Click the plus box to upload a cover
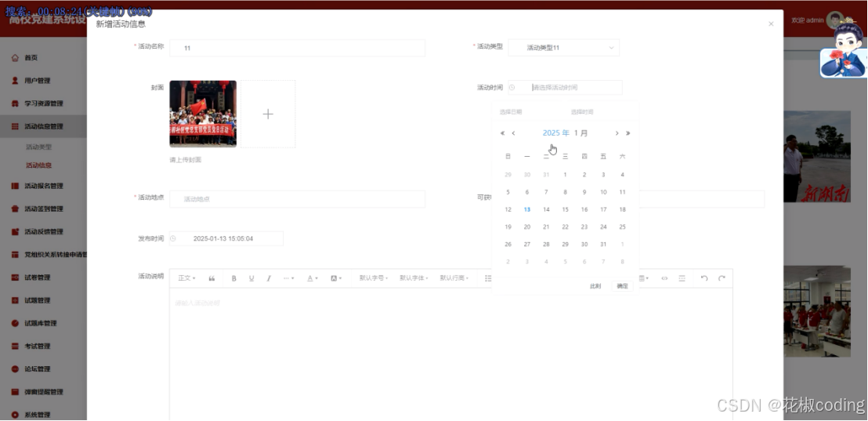Screen dimensions: 868x421 click(x=268, y=114)
